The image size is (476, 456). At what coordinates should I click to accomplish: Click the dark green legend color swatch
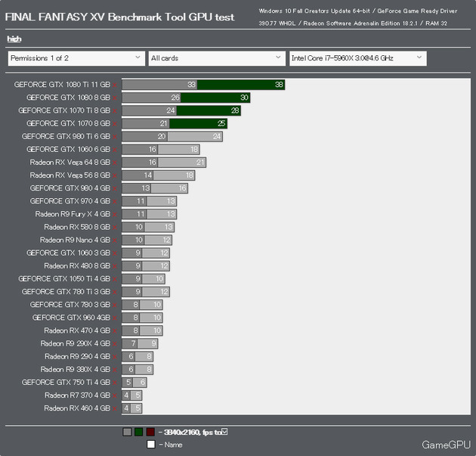tap(139, 432)
